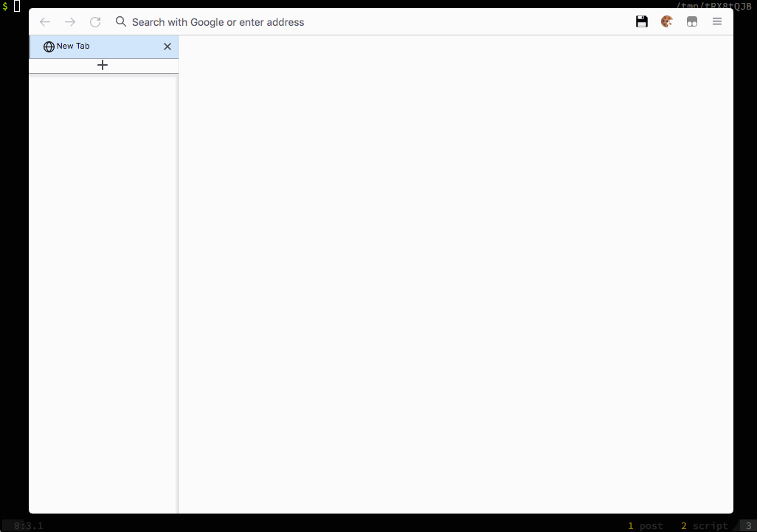
Task: Reload the current page
Action: tap(95, 22)
